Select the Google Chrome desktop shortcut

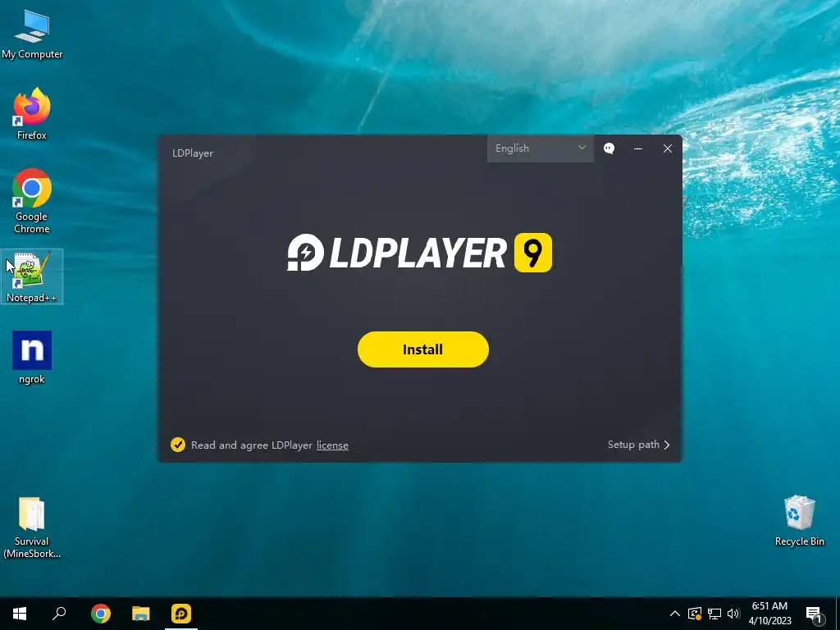click(32, 202)
